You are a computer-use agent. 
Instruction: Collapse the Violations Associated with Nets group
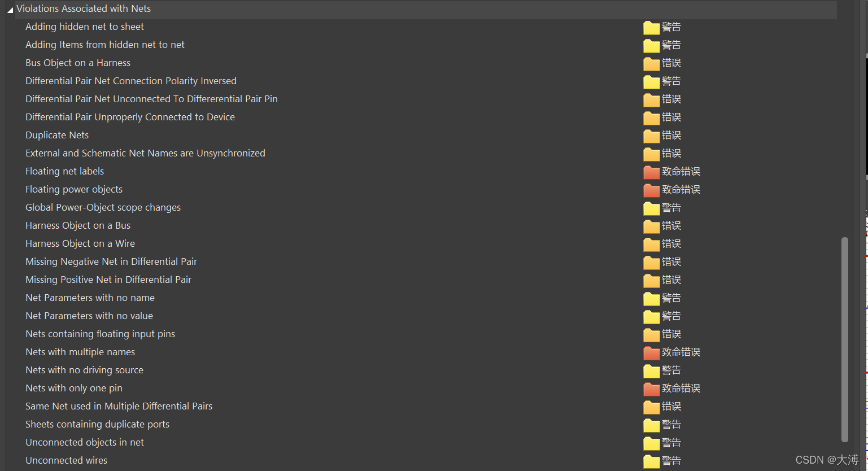(10, 10)
